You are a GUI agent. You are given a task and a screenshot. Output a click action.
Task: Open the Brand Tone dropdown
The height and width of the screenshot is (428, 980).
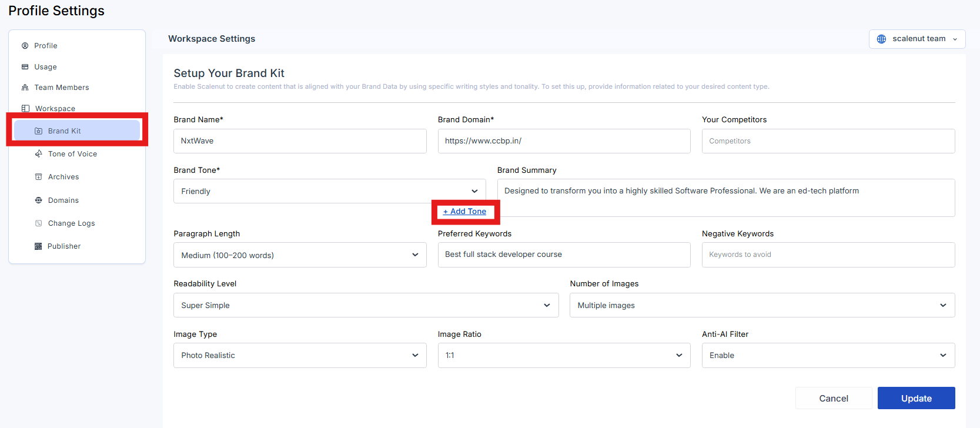[x=329, y=191]
